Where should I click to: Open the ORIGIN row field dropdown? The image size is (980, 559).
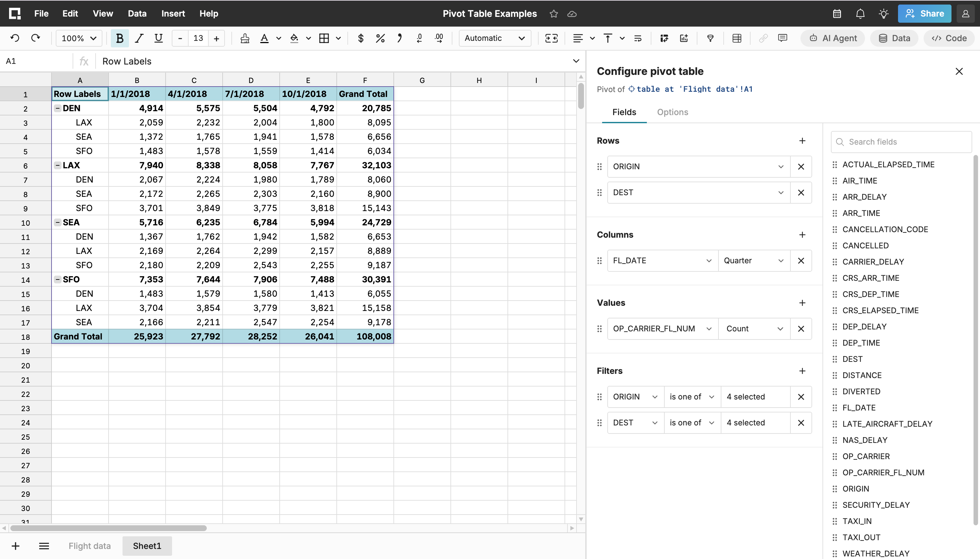pyautogui.click(x=698, y=167)
